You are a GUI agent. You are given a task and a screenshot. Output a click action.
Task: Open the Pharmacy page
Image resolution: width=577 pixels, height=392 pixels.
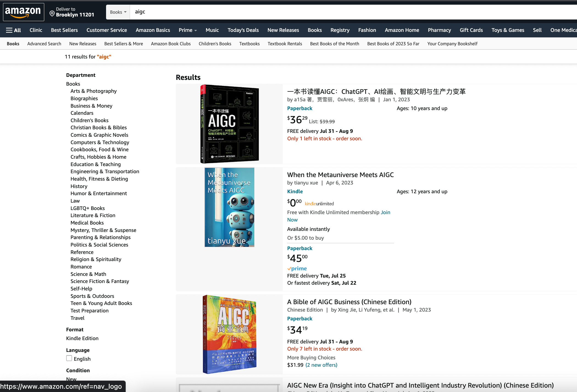[439, 30]
